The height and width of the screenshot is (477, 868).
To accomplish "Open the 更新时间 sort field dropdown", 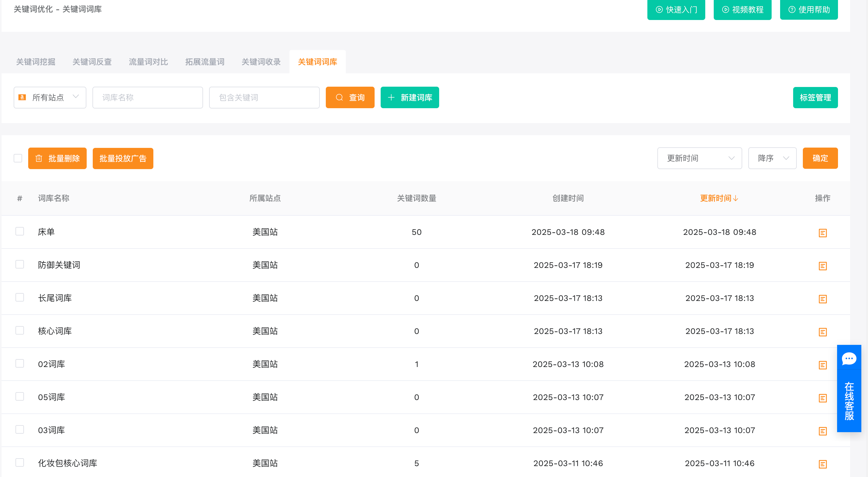I will [699, 158].
